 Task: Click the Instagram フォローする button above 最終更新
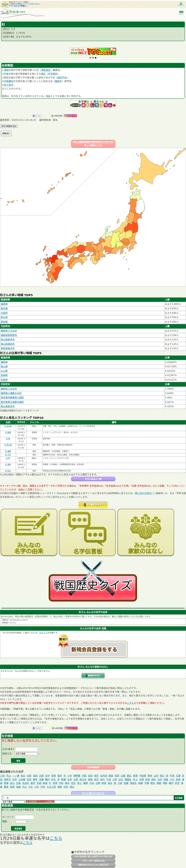(71, 116)
